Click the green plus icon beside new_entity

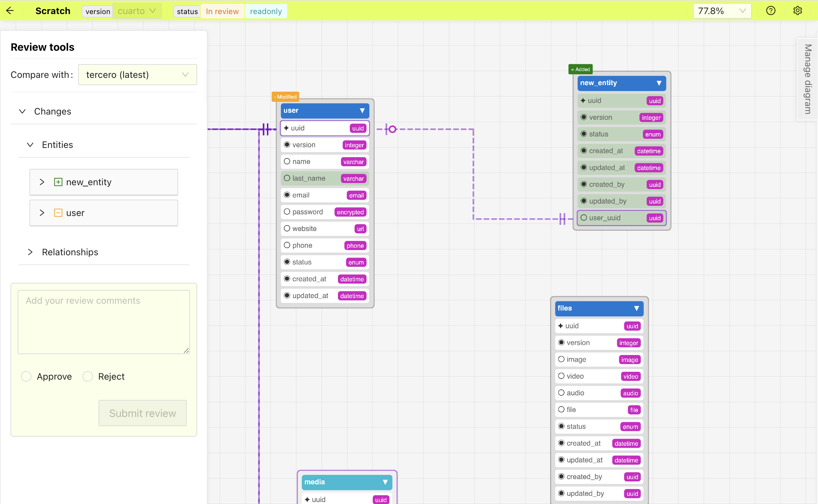(58, 182)
